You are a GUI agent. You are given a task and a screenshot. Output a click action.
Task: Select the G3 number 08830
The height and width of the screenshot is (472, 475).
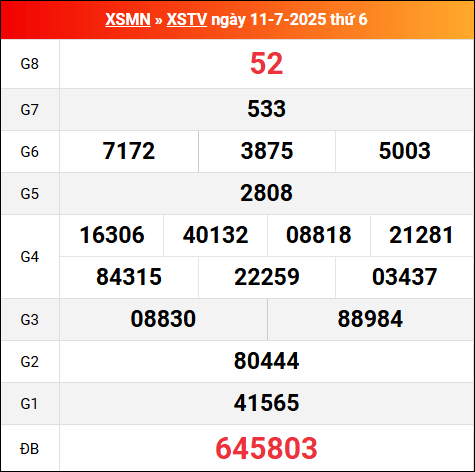[163, 319]
